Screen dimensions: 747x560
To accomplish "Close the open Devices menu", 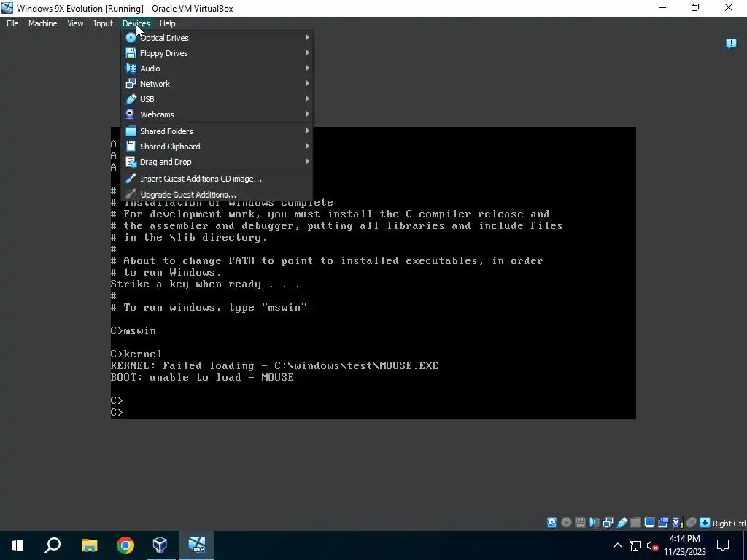I will pos(136,23).
